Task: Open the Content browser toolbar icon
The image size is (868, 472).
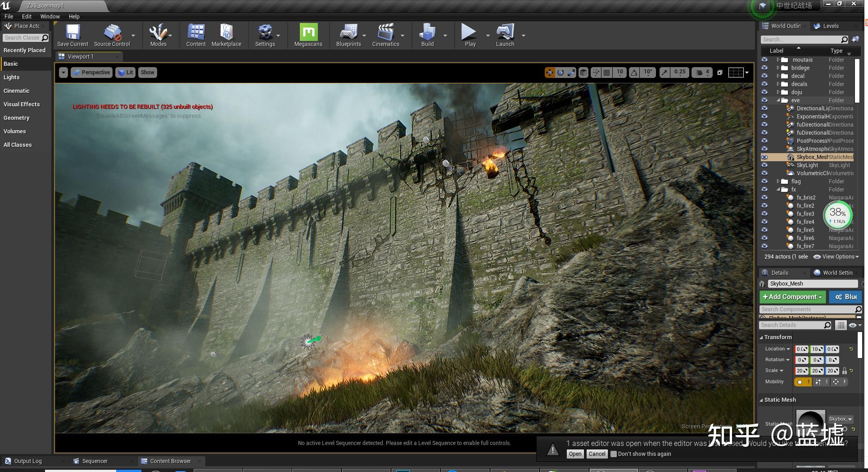Action: 196,35
